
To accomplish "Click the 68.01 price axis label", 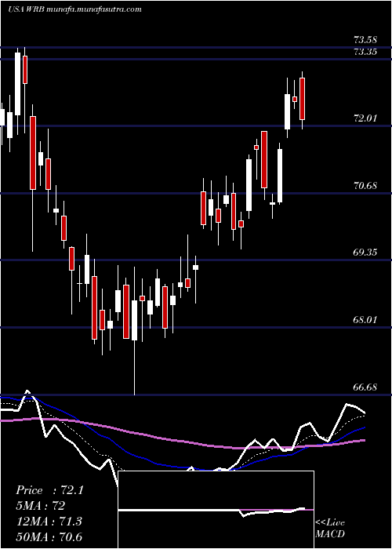I will 366,320.
